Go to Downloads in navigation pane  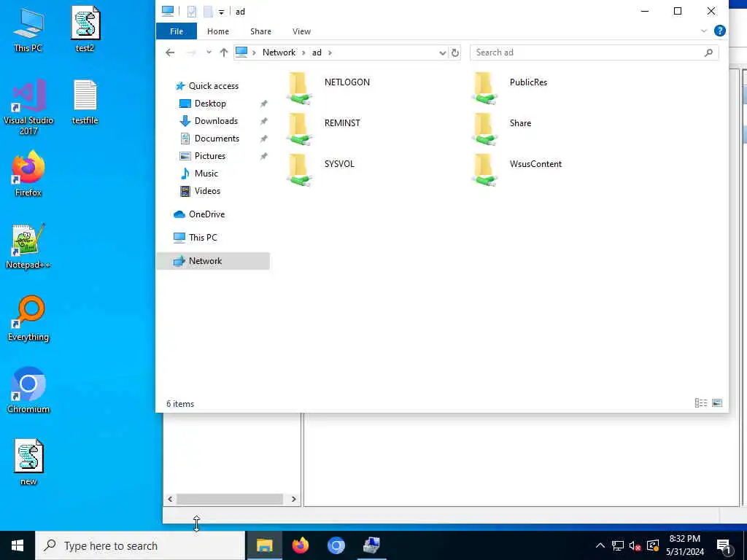coord(216,121)
